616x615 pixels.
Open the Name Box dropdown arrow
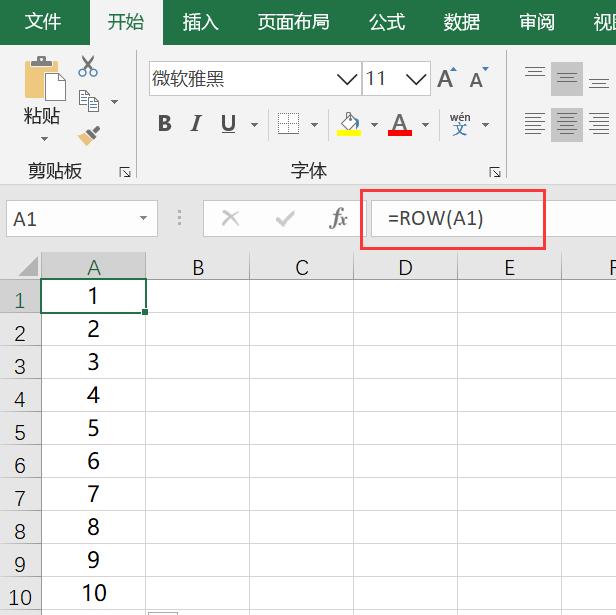(x=143, y=218)
